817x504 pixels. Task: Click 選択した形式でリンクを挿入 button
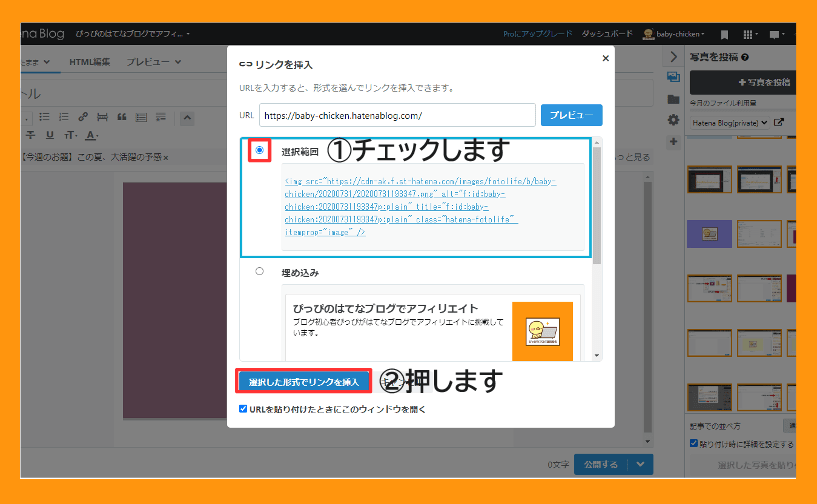[304, 382]
